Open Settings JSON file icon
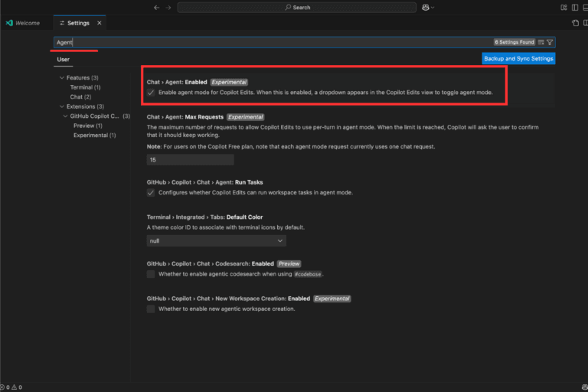 pos(576,23)
